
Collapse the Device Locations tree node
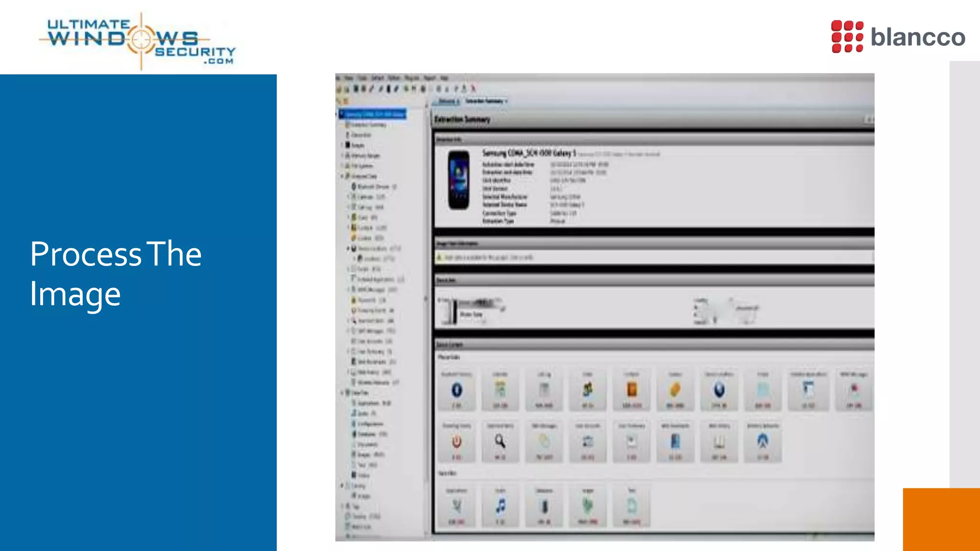[348, 248]
